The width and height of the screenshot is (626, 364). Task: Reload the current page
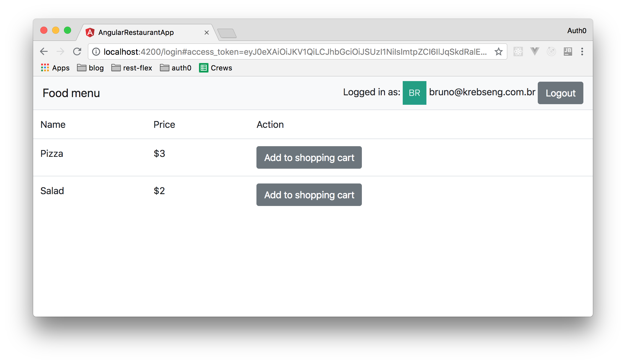coord(77,51)
